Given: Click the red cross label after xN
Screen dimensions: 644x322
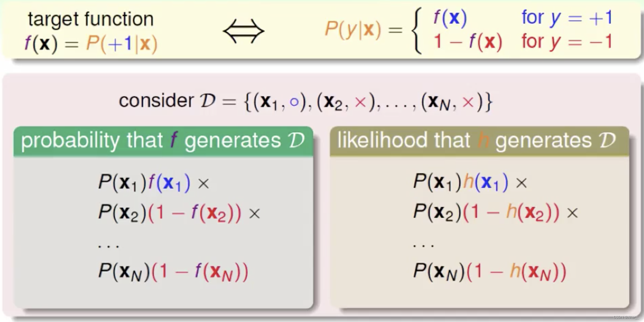Looking at the screenshot, I should tap(468, 102).
